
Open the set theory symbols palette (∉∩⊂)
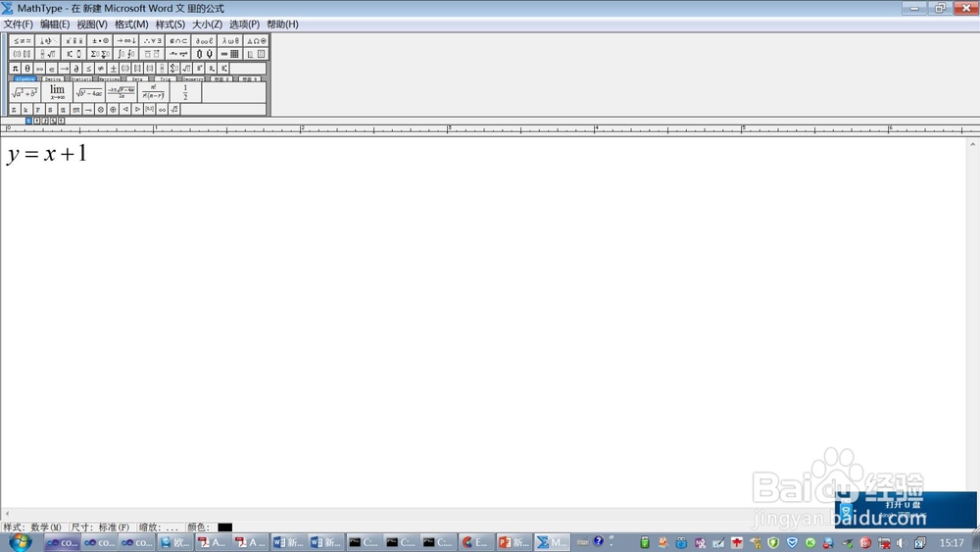pos(178,40)
